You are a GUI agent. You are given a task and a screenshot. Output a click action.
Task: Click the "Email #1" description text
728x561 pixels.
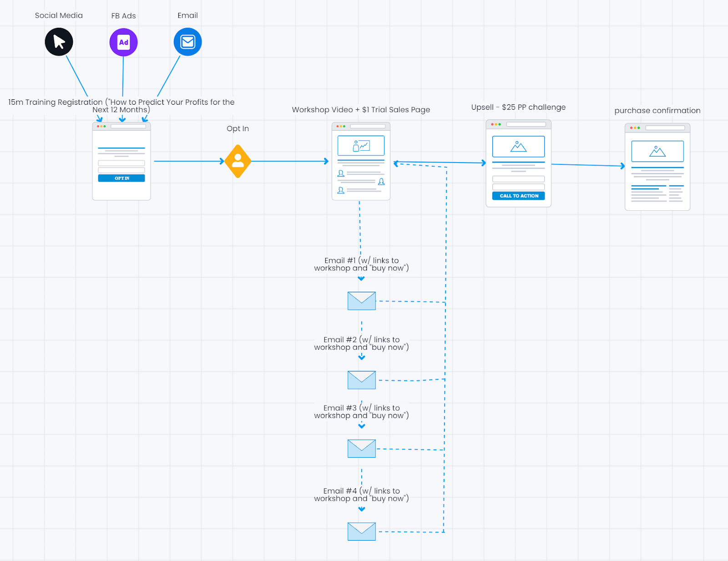point(362,264)
